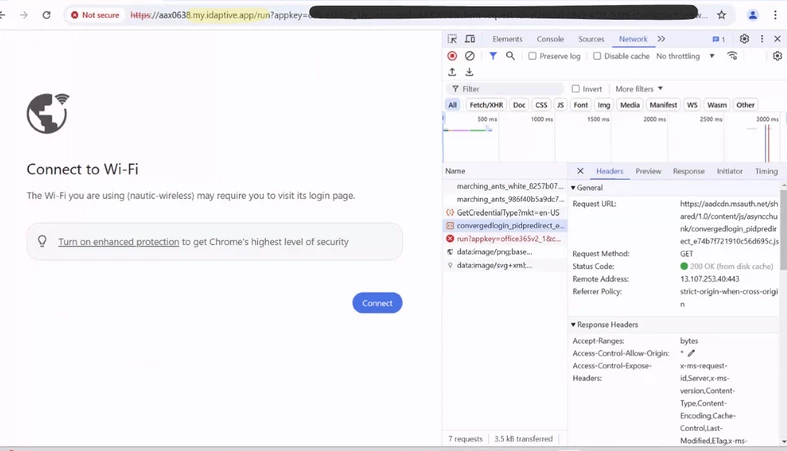Filter requests by Doc
The image size is (787, 451).
point(519,105)
